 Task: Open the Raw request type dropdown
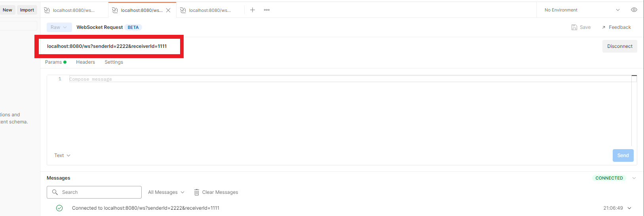(x=59, y=27)
